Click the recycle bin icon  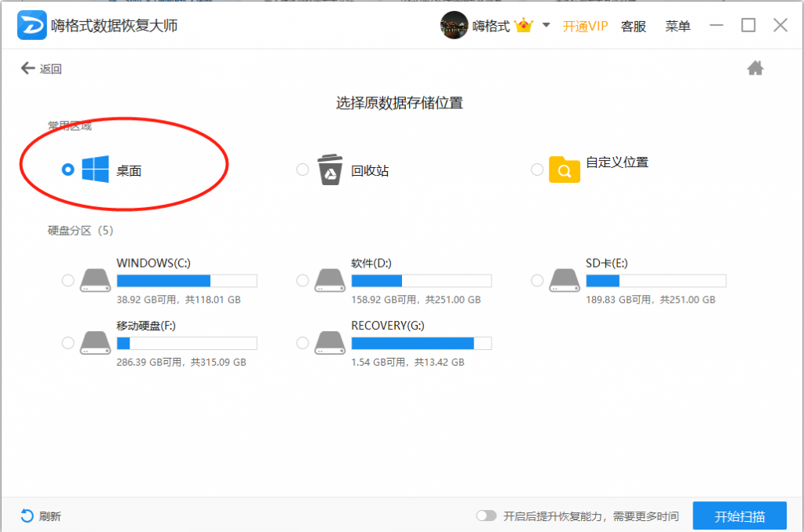tap(331, 169)
